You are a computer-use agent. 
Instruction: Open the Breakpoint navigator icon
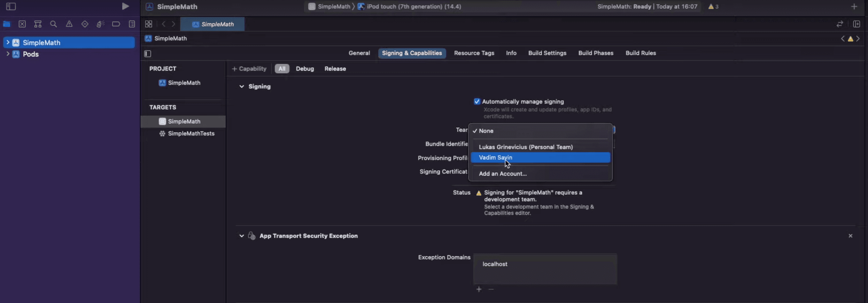[x=116, y=24]
